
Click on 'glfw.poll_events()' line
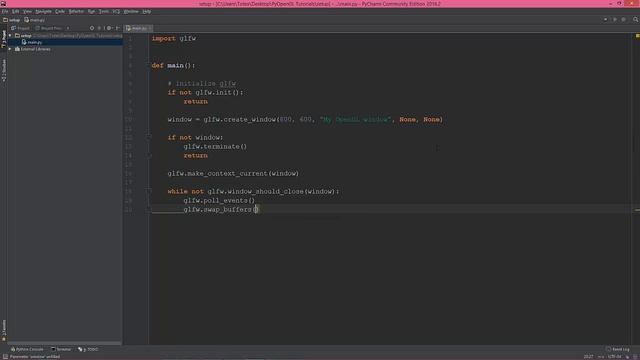click(219, 201)
